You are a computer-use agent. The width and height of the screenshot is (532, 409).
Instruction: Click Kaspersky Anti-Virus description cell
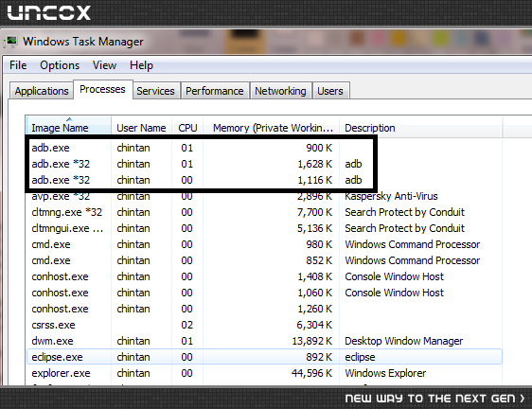pos(391,197)
